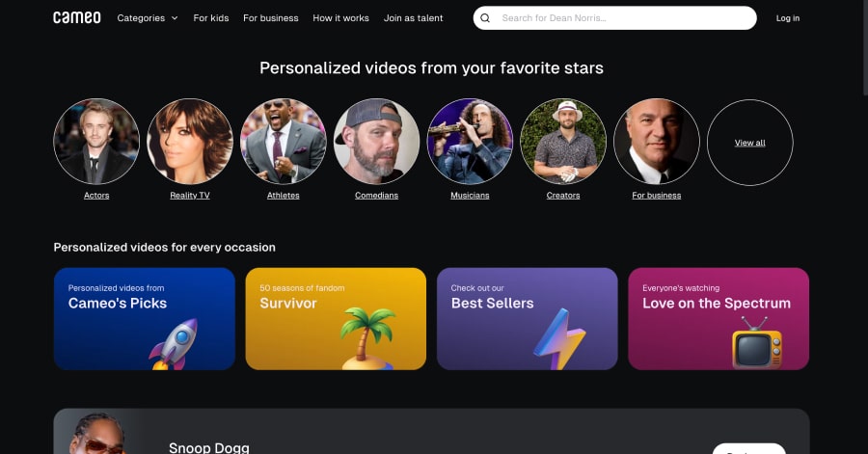Click the Creators text link

click(x=563, y=196)
